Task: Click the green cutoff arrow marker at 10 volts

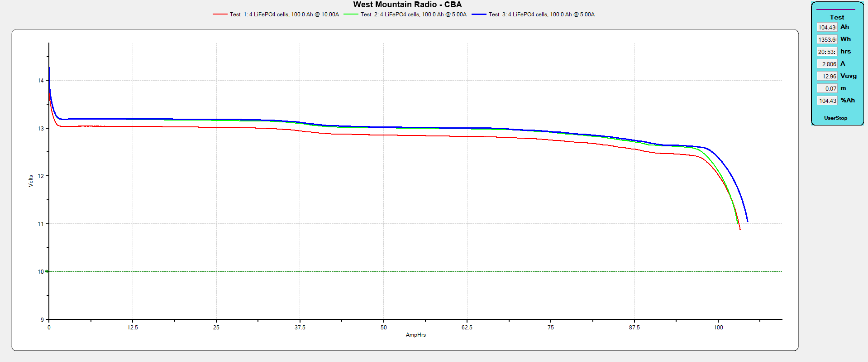Action: click(x=47, y=271)
